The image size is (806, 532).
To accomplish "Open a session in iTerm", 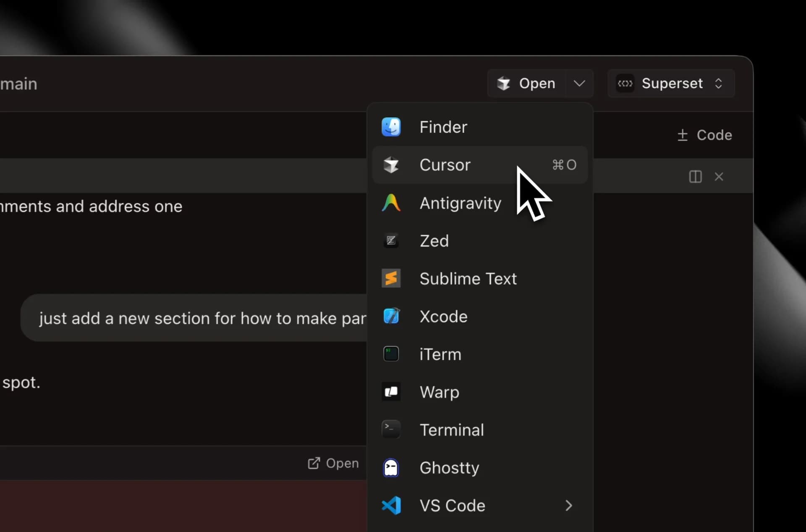I will (x=440, y=354).
